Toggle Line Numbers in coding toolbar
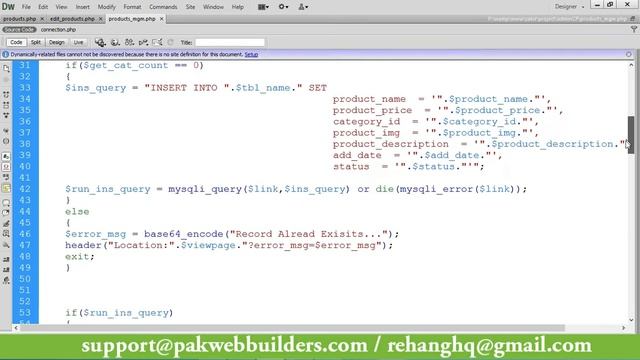 pos(6,156)
